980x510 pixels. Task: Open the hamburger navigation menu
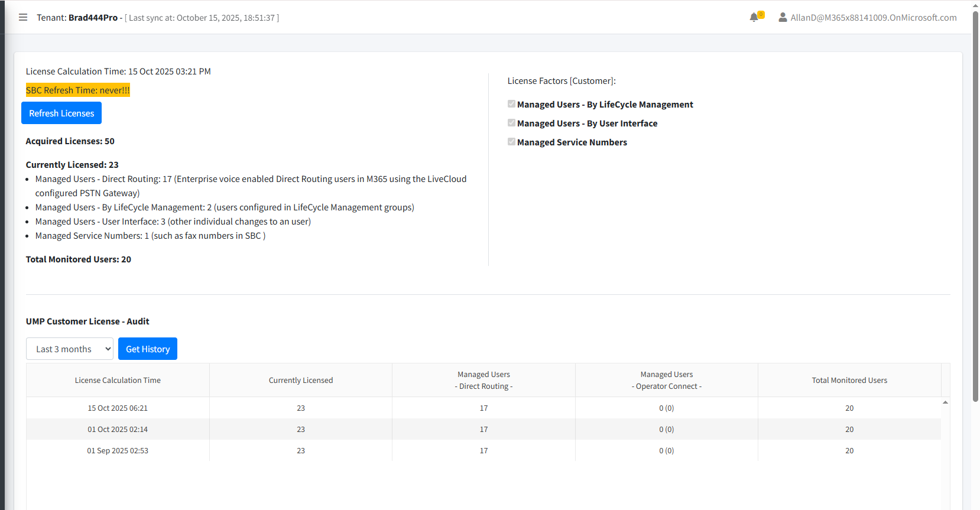pos(23,17)
